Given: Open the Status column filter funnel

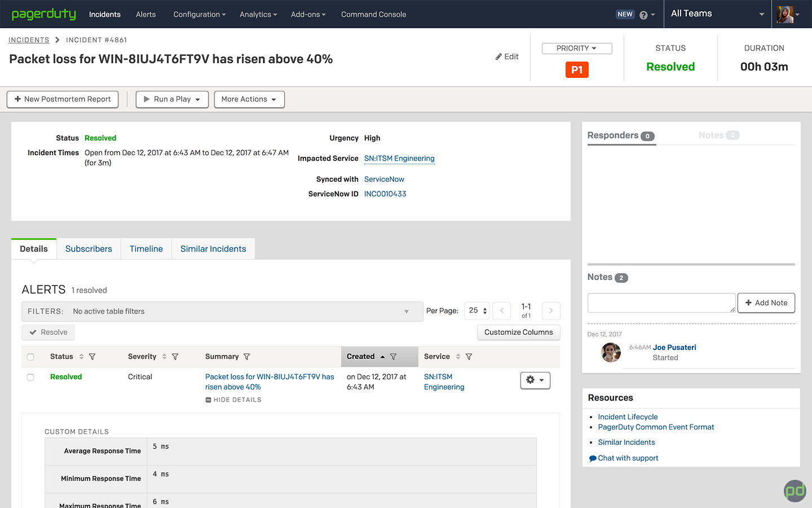Looking at the screenshot, I should point(92,356).
